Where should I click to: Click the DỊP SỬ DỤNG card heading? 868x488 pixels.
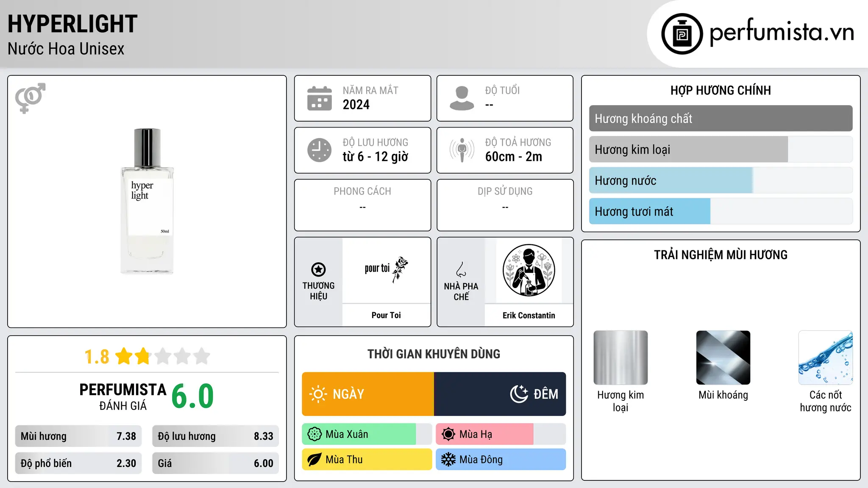(x=505, y=191)
